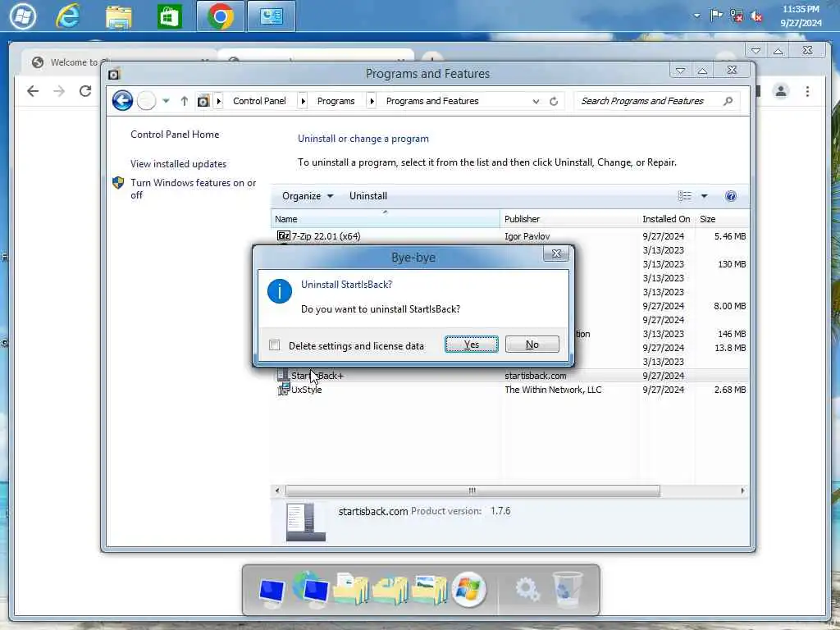Click the Uninstall toolbar button
The width and height of the screenshot is (840, 630).
[x=368, y=196]
